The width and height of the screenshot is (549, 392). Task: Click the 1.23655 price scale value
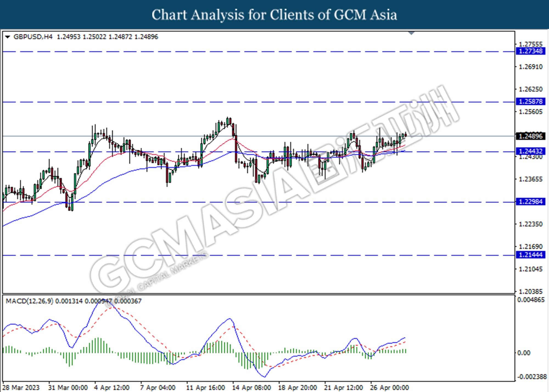coord(531,179)
